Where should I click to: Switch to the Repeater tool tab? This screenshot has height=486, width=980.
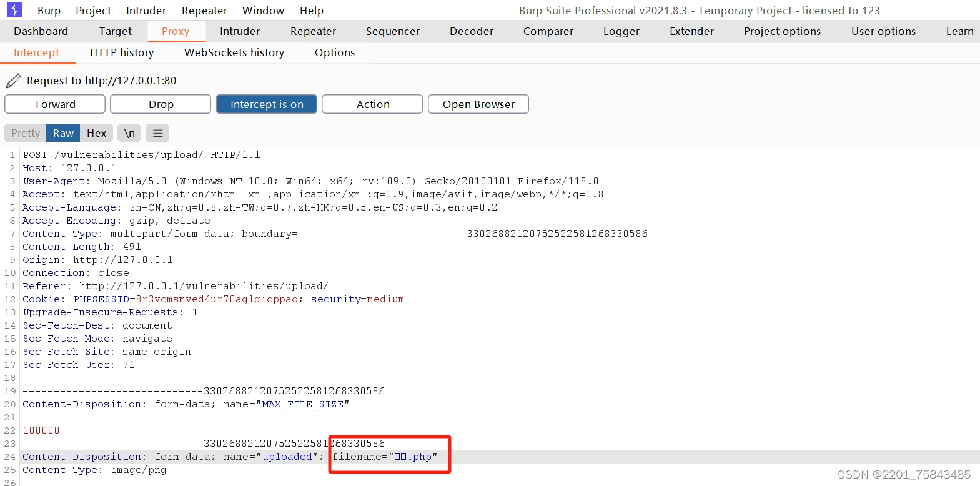[313, 31]
